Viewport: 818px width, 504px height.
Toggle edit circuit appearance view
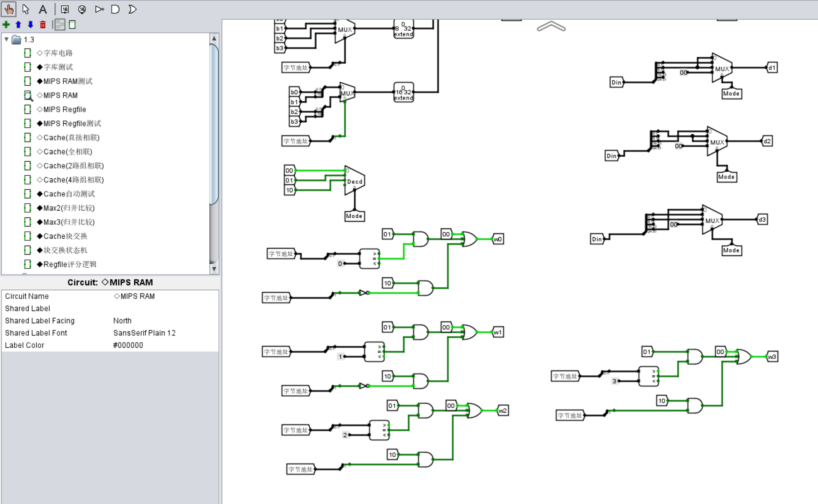pos(72,24)
